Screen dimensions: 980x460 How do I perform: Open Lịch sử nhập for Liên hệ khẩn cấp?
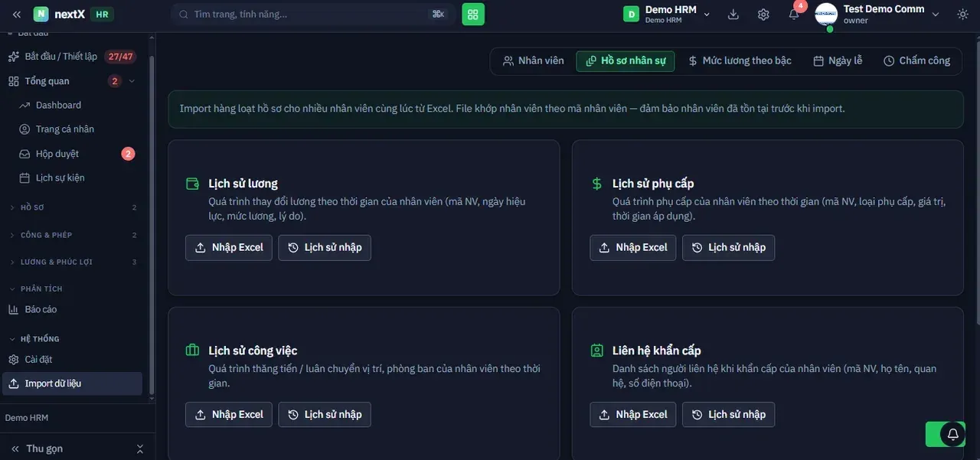point(729,414)
